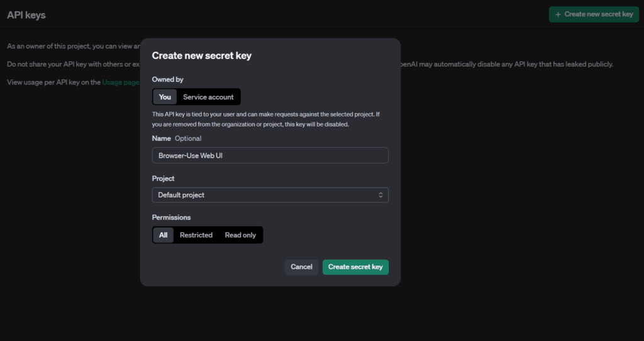Set permissions to Restricted
The image size is (644, 341).
click(x=196, y=235)
